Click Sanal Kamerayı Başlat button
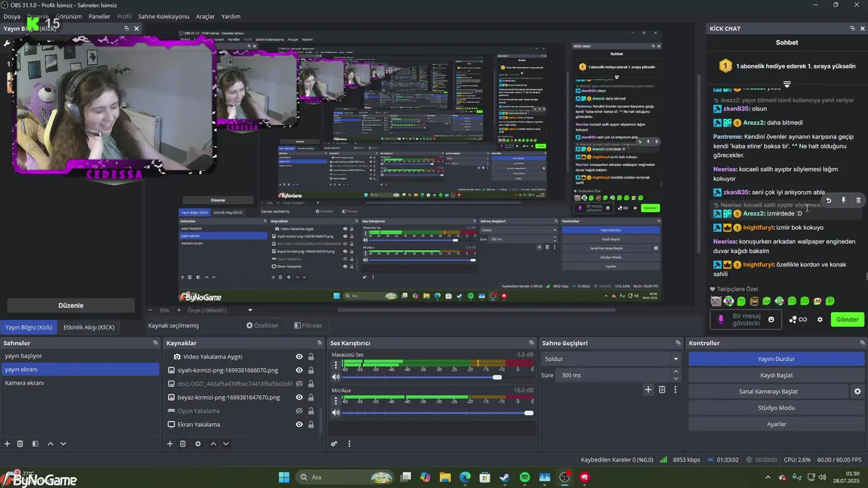The height and width of the screenshot is (488, 868). [x=768, y=392]
